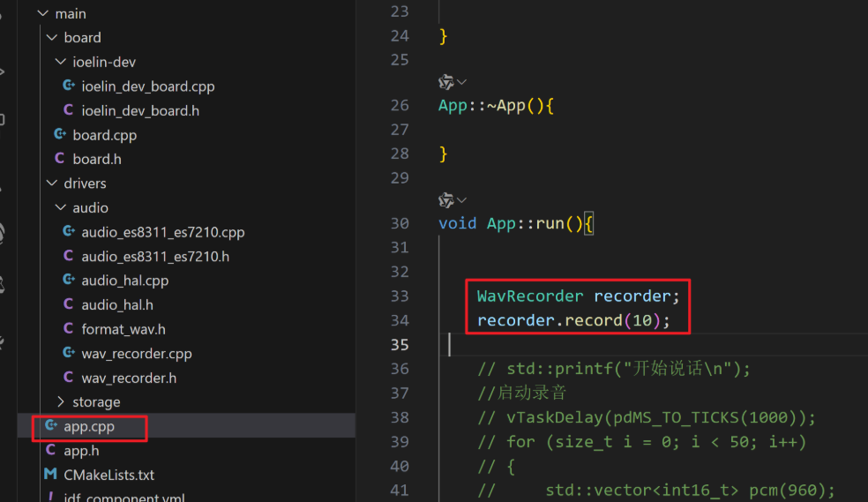The height and width of the screenshot is (502, 868).
Task: Click commented std::vector line 41
Action: [656, 491]
